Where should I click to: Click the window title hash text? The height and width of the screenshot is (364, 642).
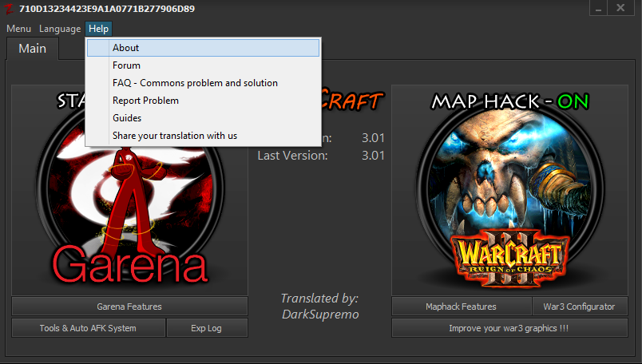point(107,9)
